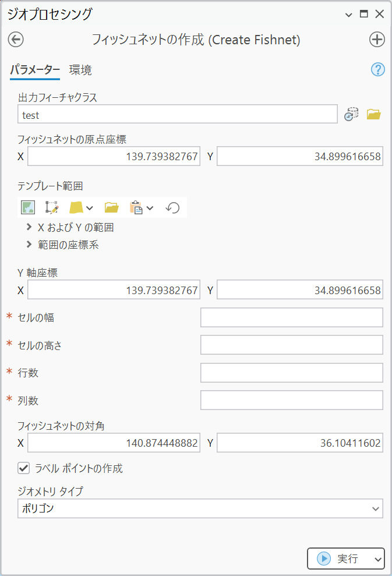Click the database icon next to the output field
Screen dimensions: 392x576
[x=351, y=115]
